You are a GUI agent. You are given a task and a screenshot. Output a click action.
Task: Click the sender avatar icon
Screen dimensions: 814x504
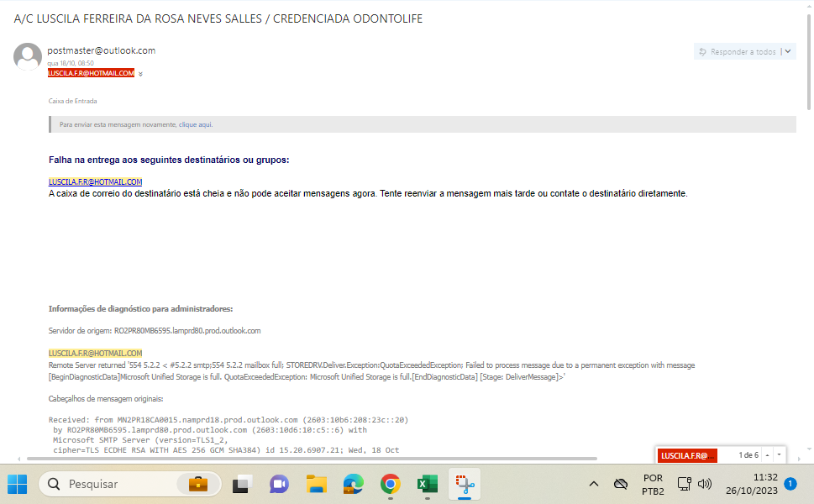pyautogui.click(x=28, y=56)
